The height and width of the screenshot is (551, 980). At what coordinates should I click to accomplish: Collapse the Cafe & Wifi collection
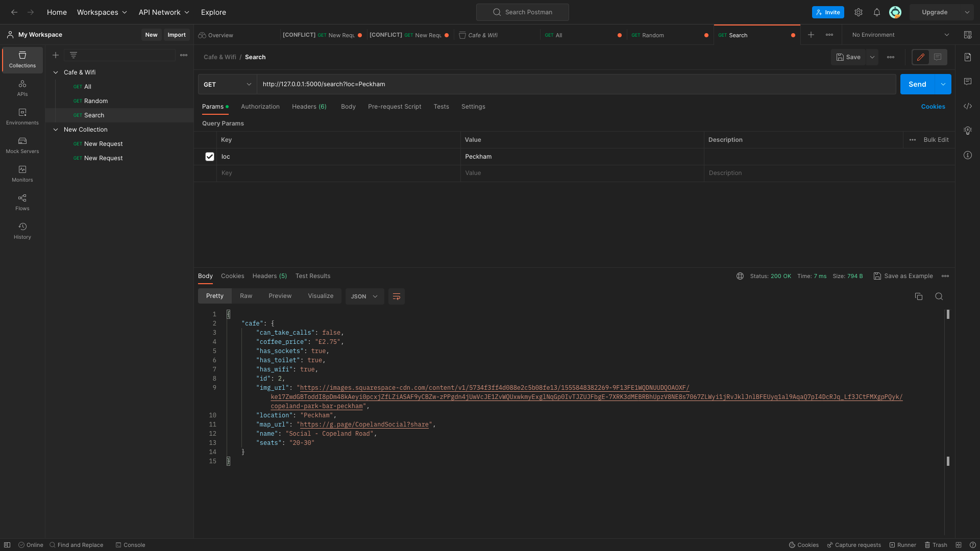click(56, 72)
